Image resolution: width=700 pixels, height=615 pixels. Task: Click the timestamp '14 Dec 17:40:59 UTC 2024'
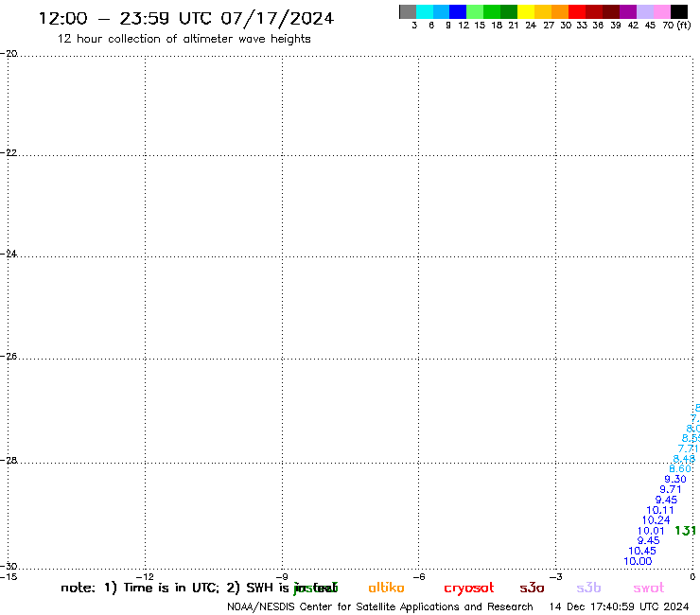tap(620, 607)
